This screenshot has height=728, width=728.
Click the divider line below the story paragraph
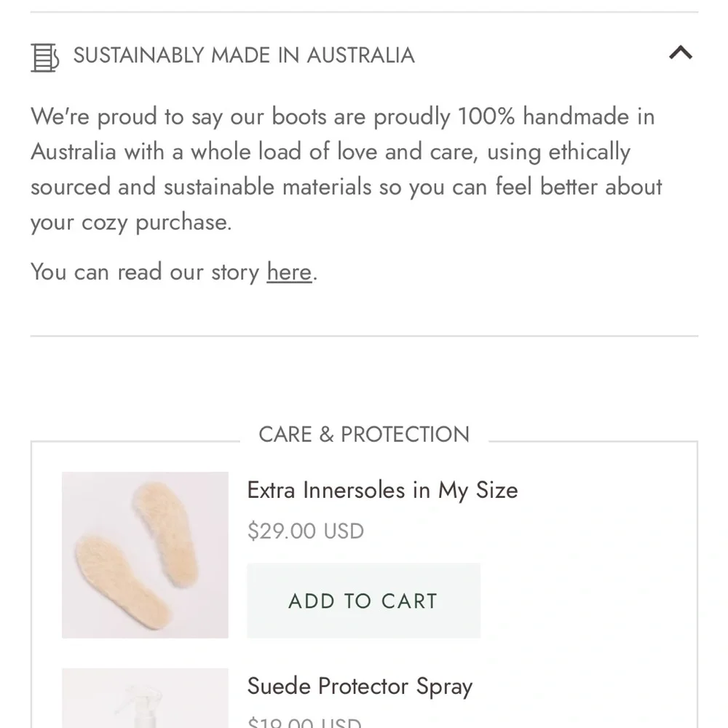pyautogui.click(x=364, y=336)
